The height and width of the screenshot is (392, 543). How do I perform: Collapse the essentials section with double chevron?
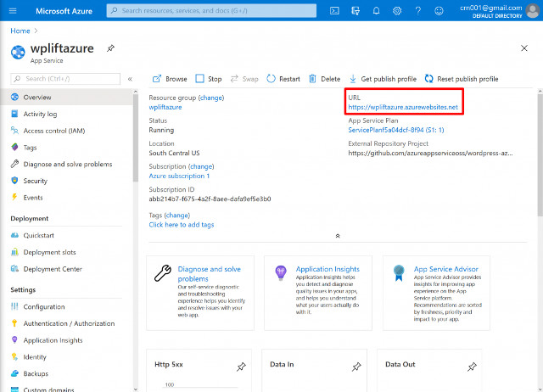click(x=338, y=236)
